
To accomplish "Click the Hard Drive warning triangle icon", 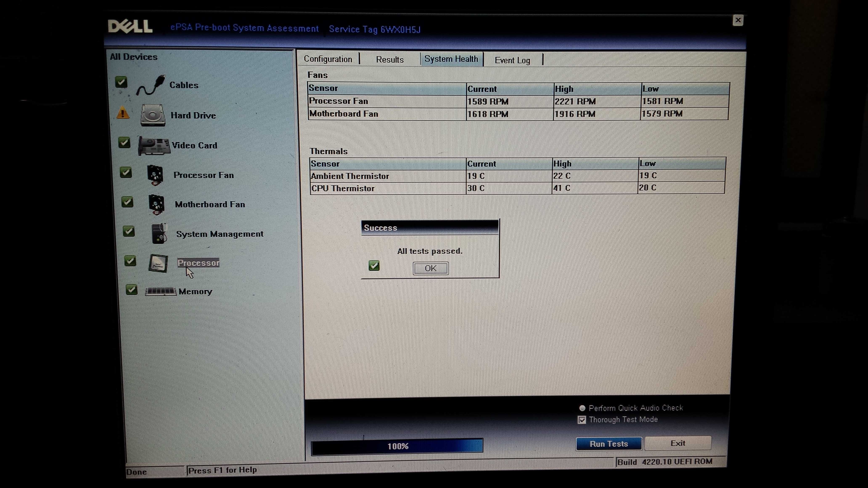I will [123, 113].
